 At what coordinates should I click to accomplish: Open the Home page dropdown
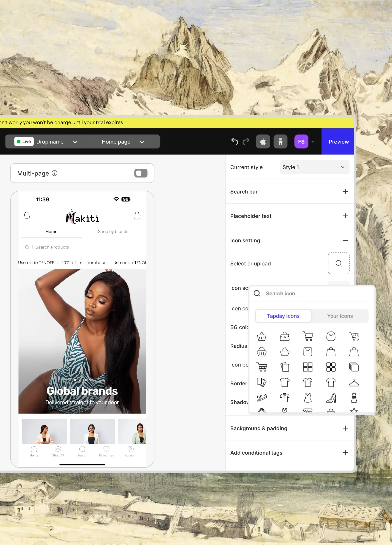coord(123,142)
